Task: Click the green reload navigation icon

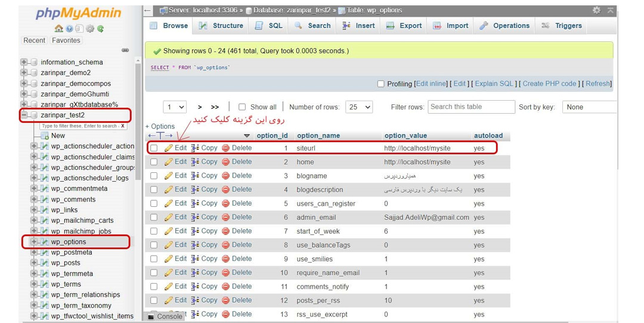Action: [x=101, y=29]
